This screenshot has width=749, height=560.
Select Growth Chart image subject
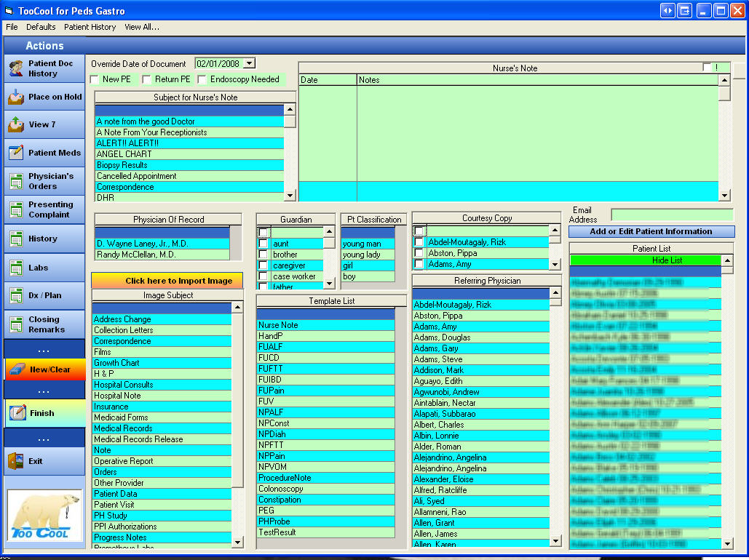(162, 363)
